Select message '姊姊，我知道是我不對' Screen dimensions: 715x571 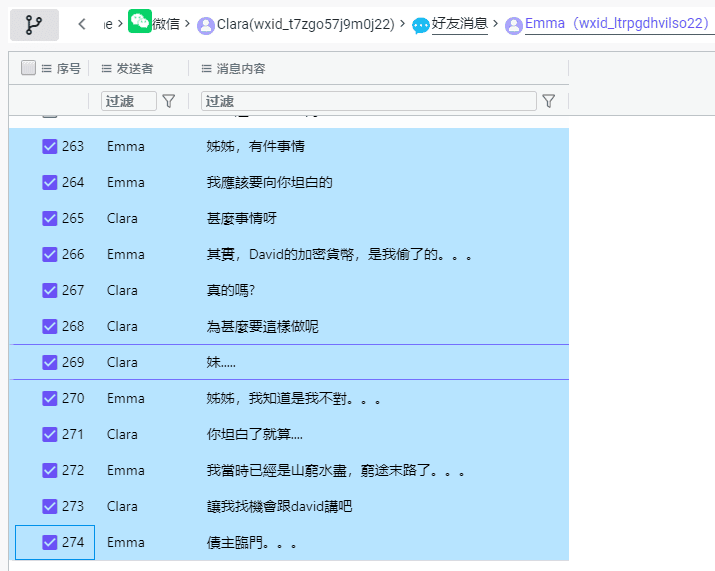tap(293, 399)
